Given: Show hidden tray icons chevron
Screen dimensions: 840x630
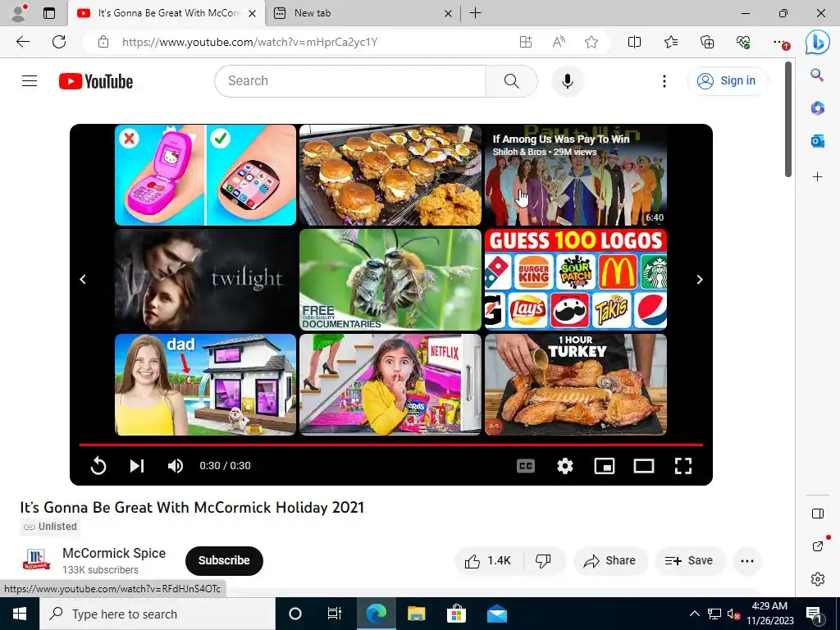Looking at the screenshot, I should [x=694, y=614].
